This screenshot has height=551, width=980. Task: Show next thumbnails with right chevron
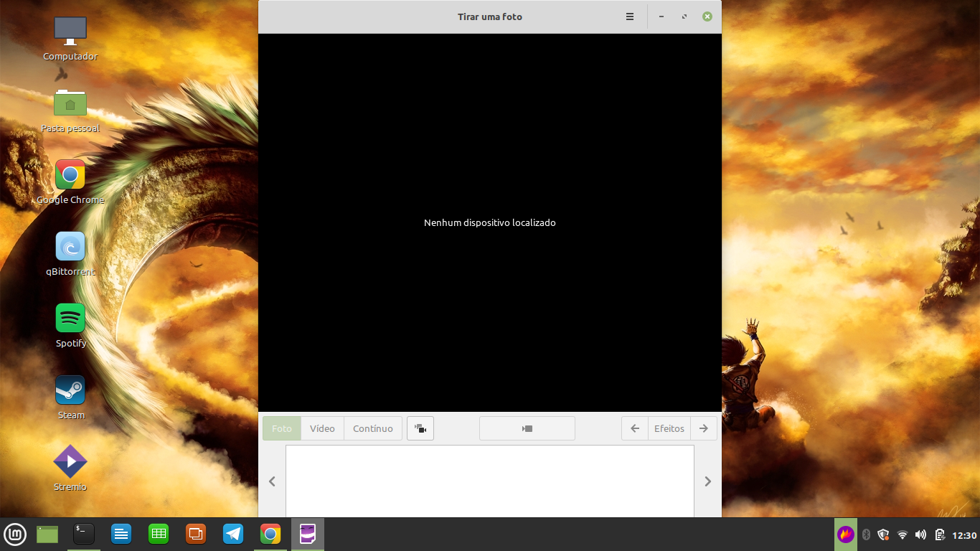point(707,481)
